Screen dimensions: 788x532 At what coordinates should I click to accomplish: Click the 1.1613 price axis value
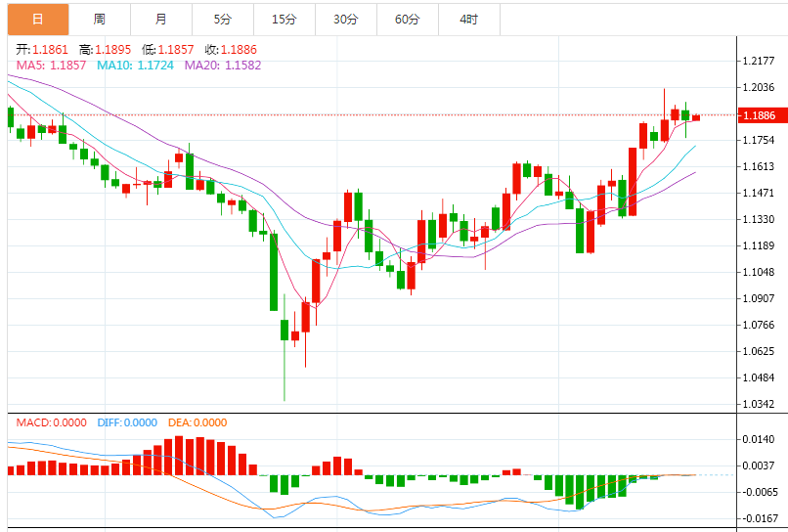pos(759,166)
